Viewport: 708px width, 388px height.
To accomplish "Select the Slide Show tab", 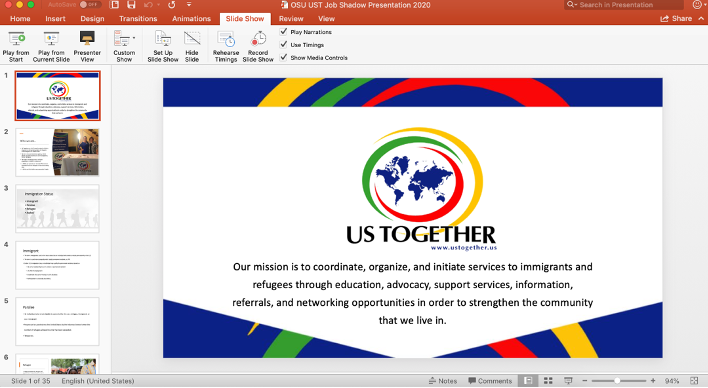I will pos(245,19).
